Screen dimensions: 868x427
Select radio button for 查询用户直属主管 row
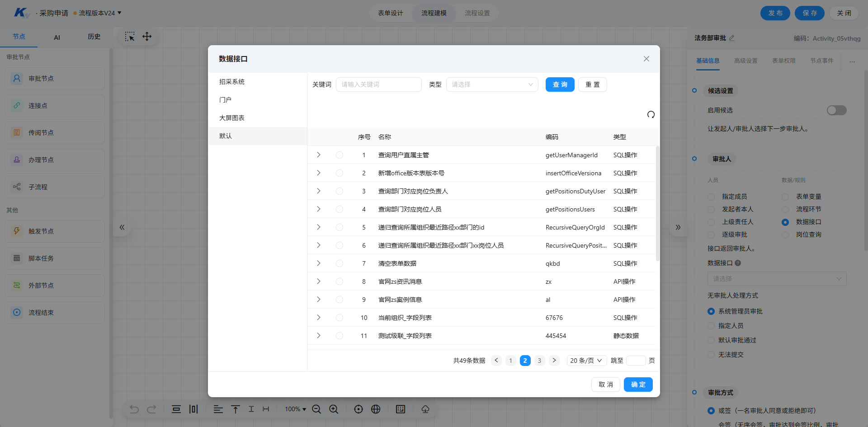pyautogui.click(x=340, y=155)
